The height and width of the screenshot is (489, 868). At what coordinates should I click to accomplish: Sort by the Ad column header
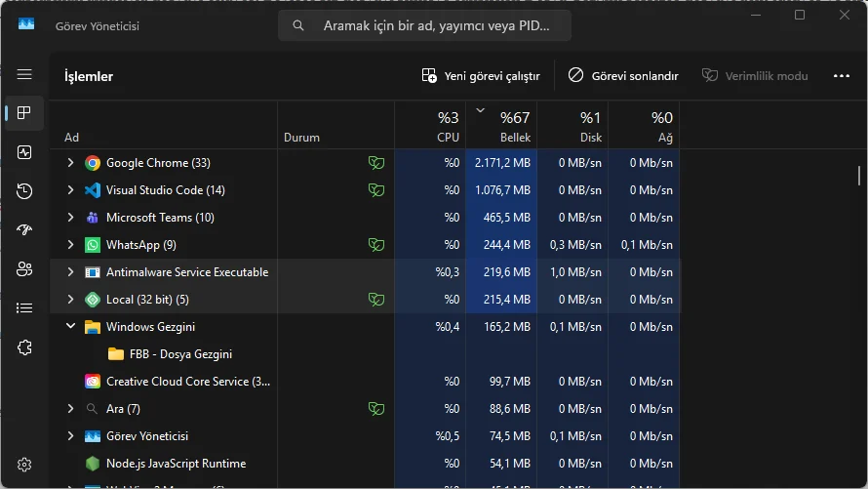click(x=164, y=125)
